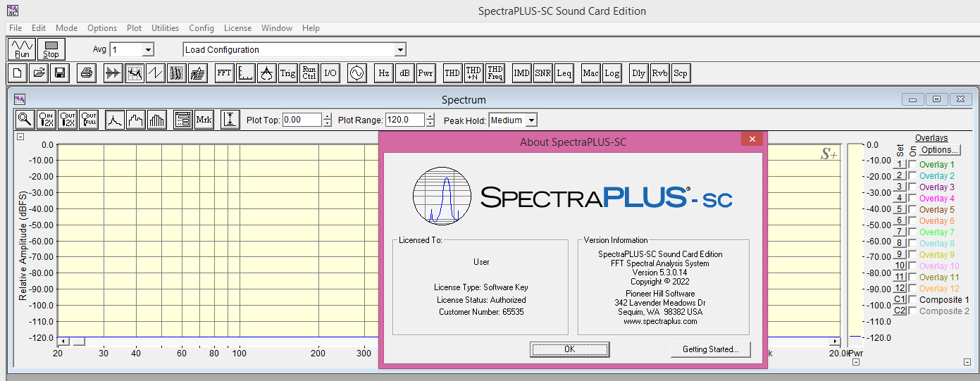Open the I/O device settings
Viewport: 980px width, 381px height.
pyautogui.click(x=330, y=73)
